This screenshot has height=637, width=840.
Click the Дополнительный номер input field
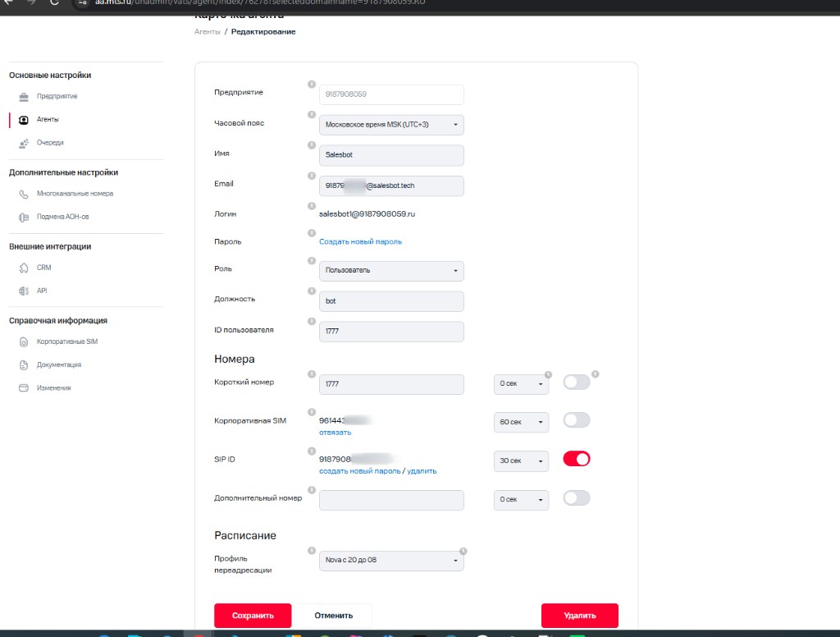click(x=391, y=500)
